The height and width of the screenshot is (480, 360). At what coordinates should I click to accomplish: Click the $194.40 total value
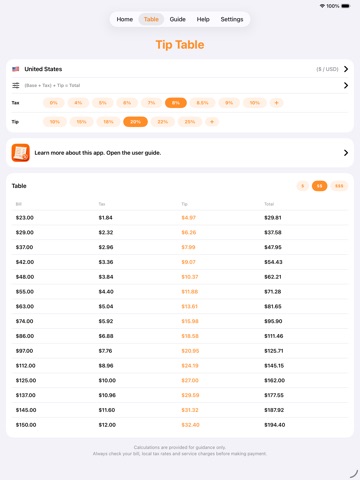(275, 425)
